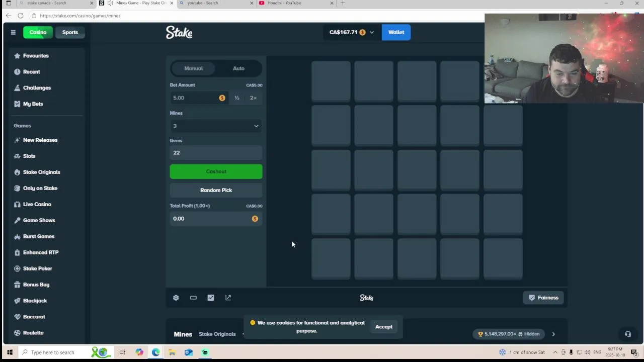Switch to Houdini YouTube tab
644x362 pixels.
[x=297, y=3]
